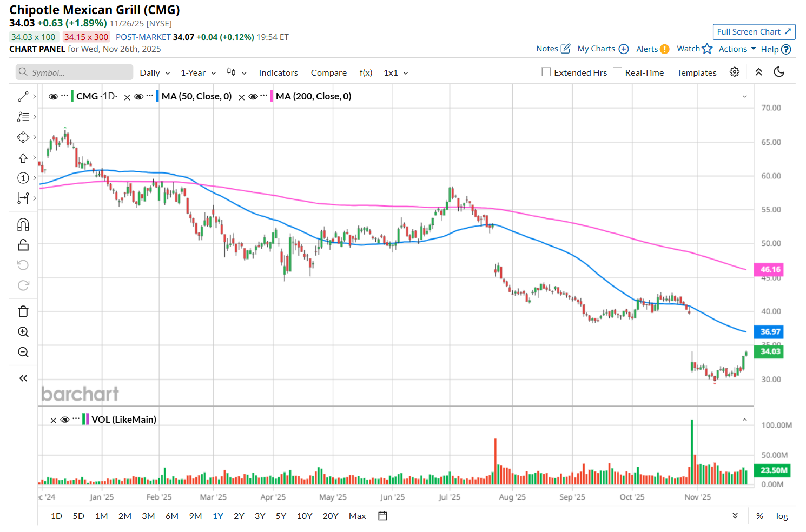
Task: Open the Indicators menu
Action: click(x=278, y=72)
